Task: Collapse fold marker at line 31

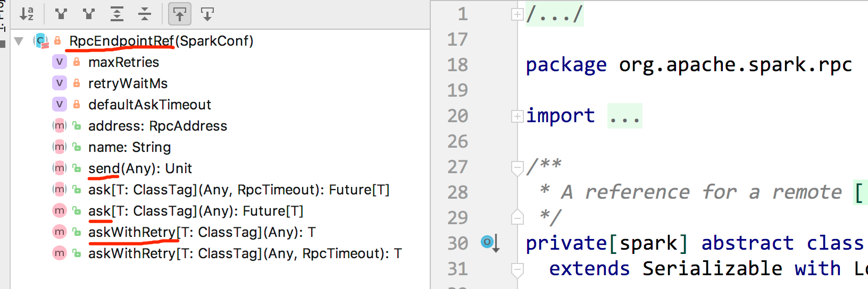Action: click(517, 270)
